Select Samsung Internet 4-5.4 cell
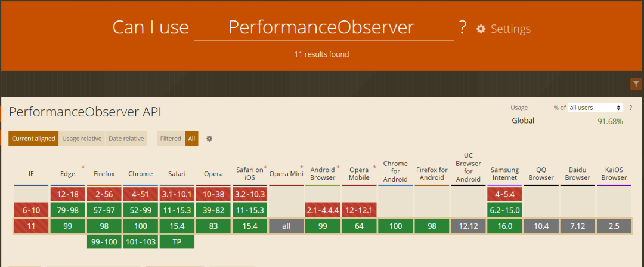 [x=505, y=194]
